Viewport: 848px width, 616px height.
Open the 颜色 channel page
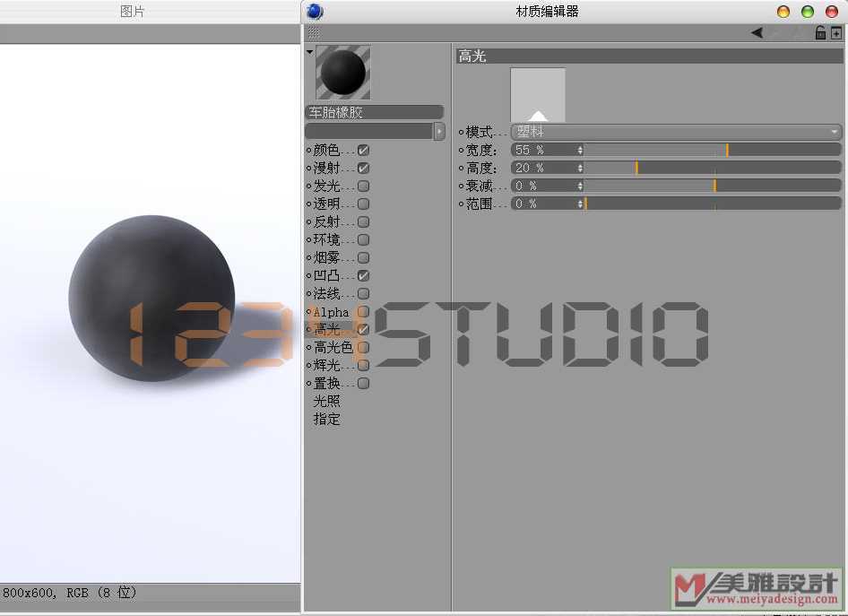click(326, 150)
